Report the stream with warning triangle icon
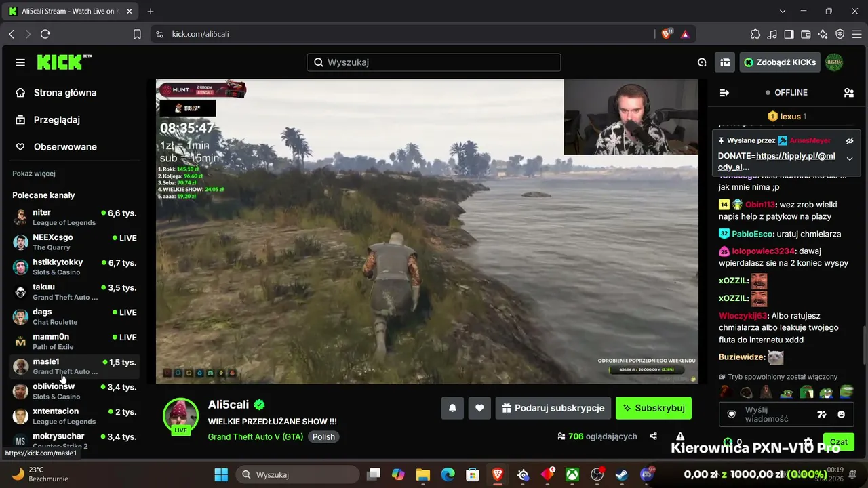Screen dimensions: 868x488 (680, 436)
